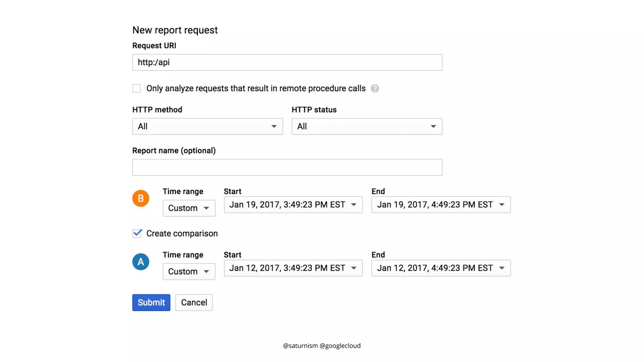Click the 'Create comparison' label text
Screen dimensions: 644x362
[x=182, y=233]
